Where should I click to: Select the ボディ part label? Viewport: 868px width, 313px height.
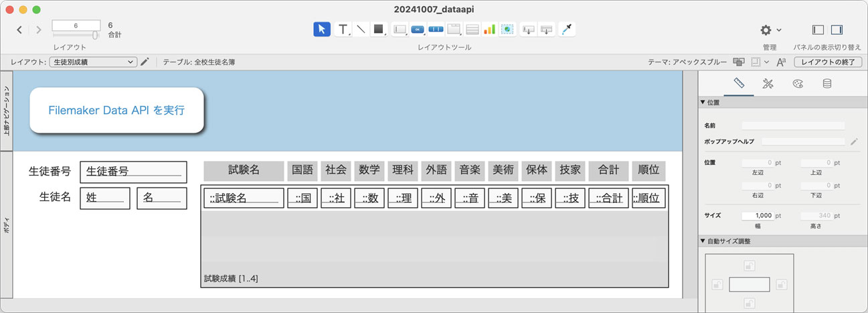coord(7,225)
